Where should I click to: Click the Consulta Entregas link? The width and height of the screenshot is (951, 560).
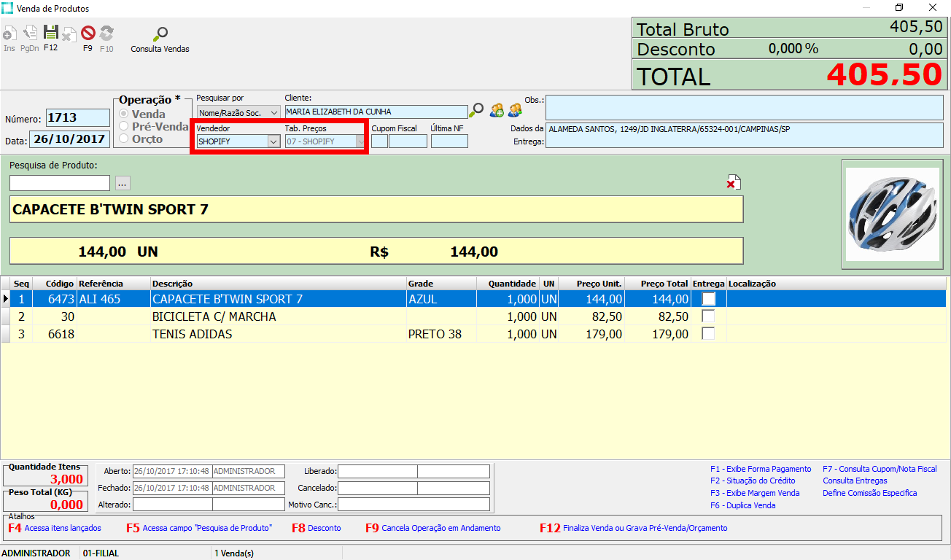tap(855, 481)
